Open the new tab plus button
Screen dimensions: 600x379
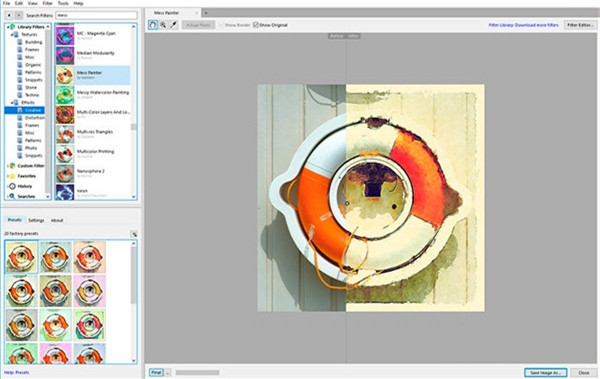[x=205, y=13]
